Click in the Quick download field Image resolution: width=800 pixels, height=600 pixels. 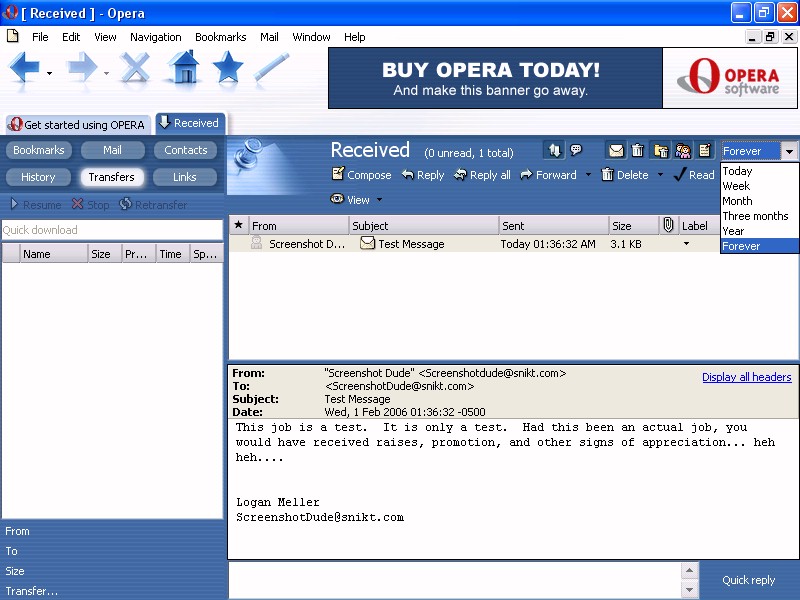[112, 230]
